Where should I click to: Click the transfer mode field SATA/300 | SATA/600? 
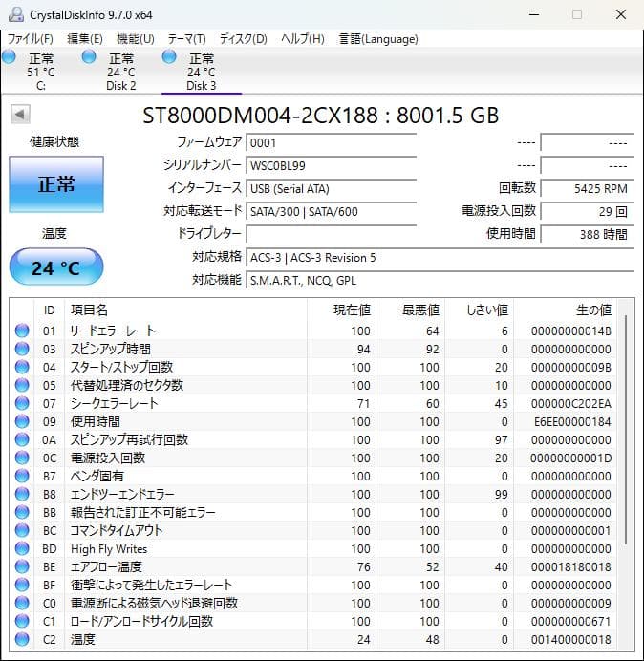[x=331, y=211]
